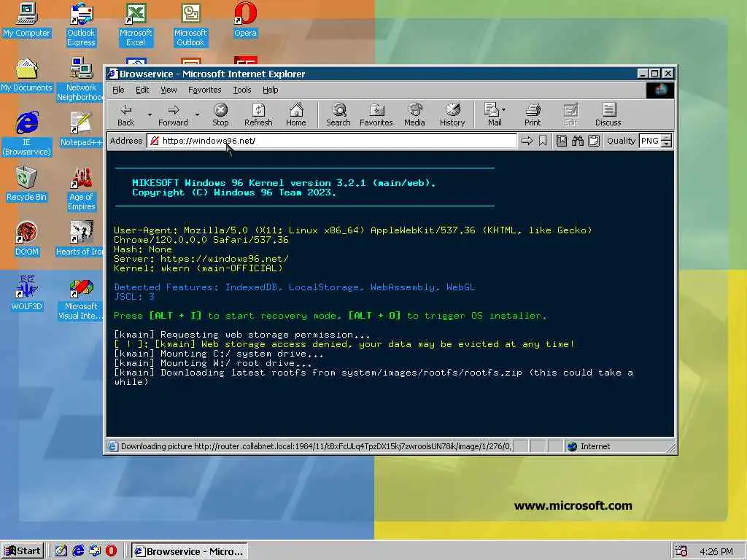The image size is (747, 560).
Task: Increase Quality with the spinner up arrow
Action: click(x=667, y=138)
